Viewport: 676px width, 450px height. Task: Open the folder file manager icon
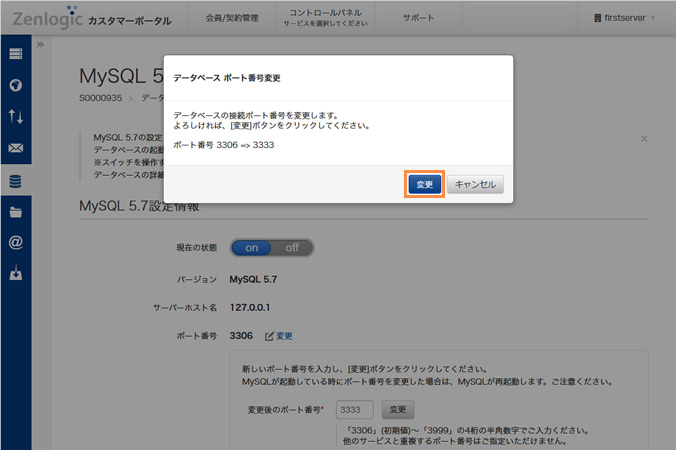(16, 212)
